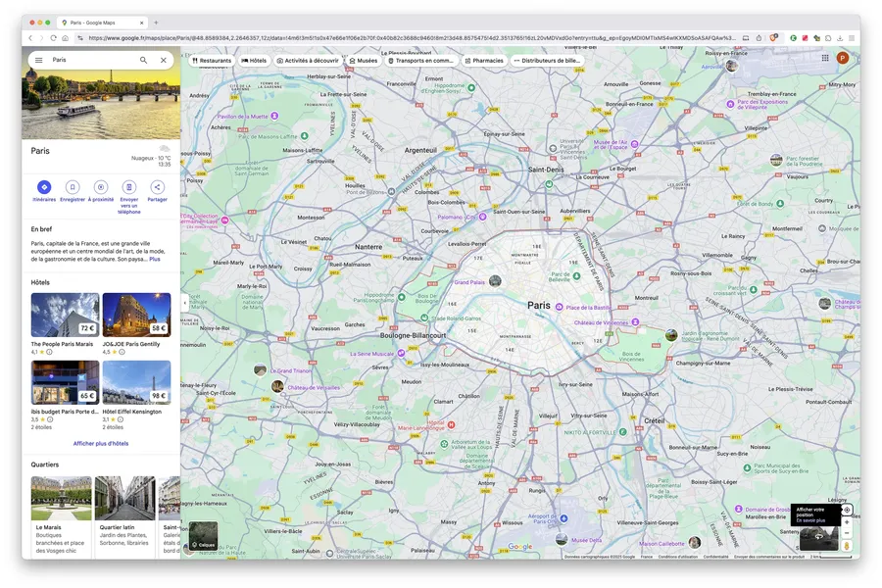Click the browser forward arrow
The height and width of the screenshot is (588, 882).
click(x=41, y=37)
